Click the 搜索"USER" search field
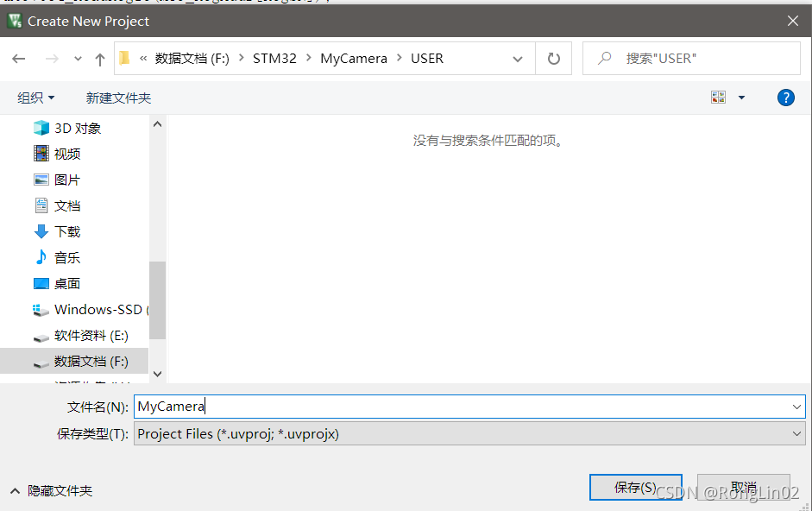812x511 pixels. point(691,59)
